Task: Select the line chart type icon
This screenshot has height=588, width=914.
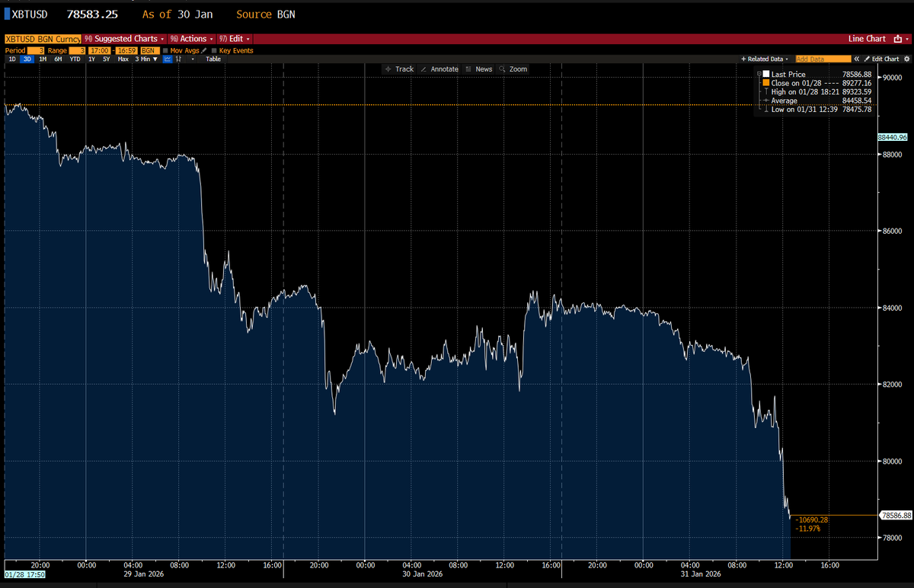Action: [167, 59]
